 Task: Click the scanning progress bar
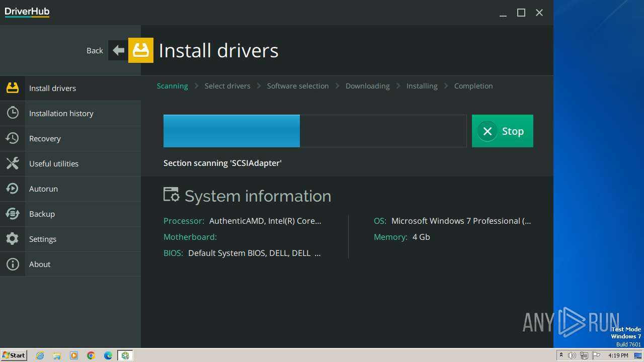click(315, 131)
